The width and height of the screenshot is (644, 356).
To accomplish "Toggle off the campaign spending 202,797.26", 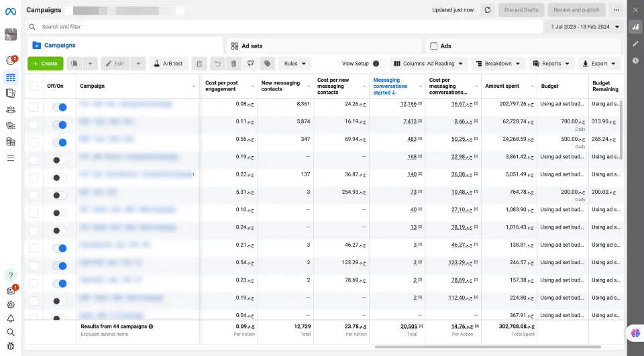I will click(x=60, y=107).
